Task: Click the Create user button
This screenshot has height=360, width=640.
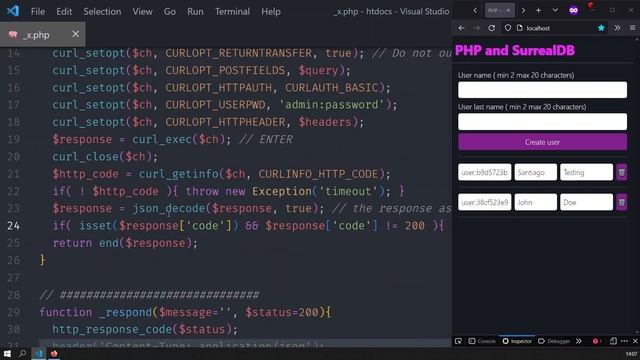Action: (542, 142)
